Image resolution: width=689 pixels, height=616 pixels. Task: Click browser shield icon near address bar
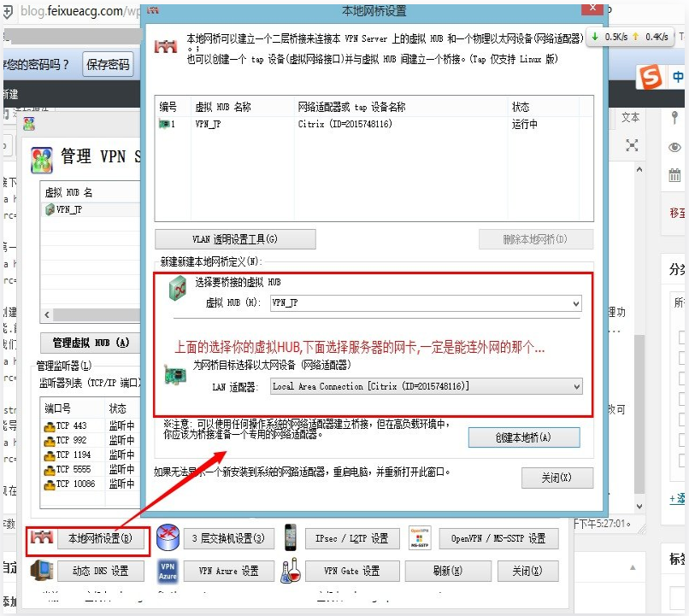pyautogui.click(x=8, y=11)
